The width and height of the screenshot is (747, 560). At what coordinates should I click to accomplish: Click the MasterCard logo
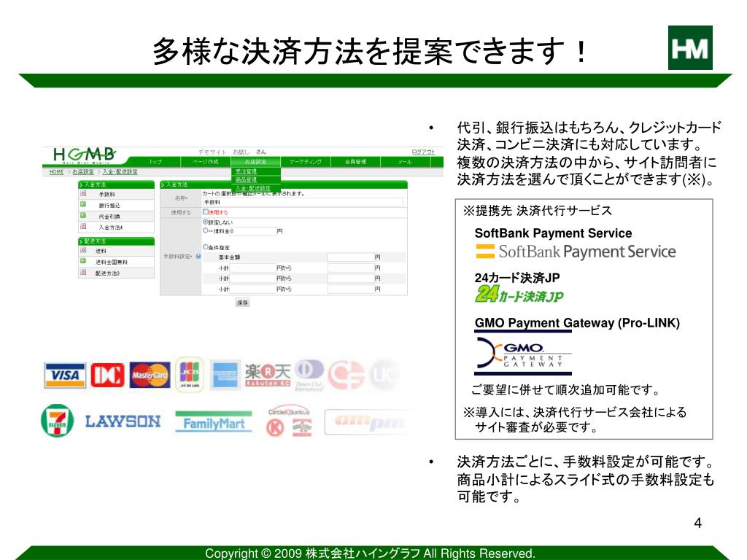[x=150, y=376]
